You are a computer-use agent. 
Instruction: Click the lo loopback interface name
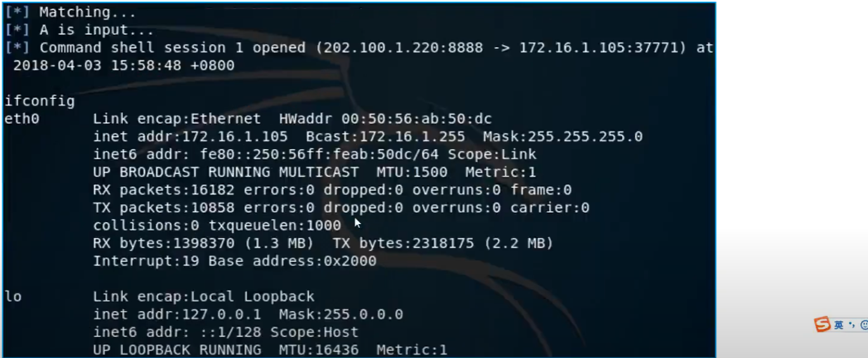(x=13, y=296)
